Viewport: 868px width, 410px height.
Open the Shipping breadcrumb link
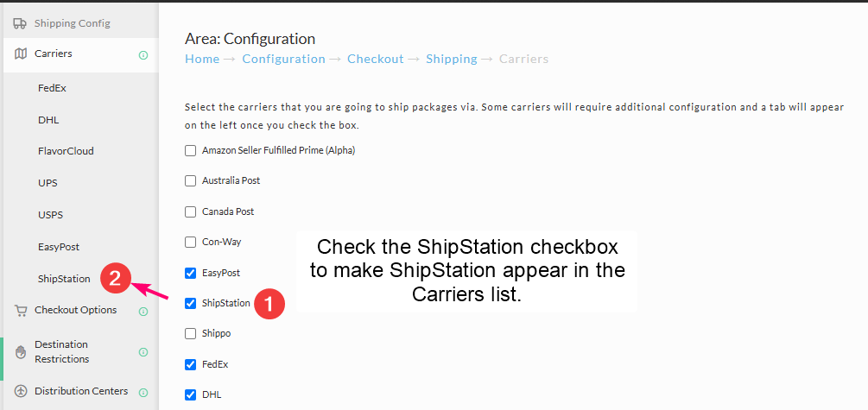(451, 59)
